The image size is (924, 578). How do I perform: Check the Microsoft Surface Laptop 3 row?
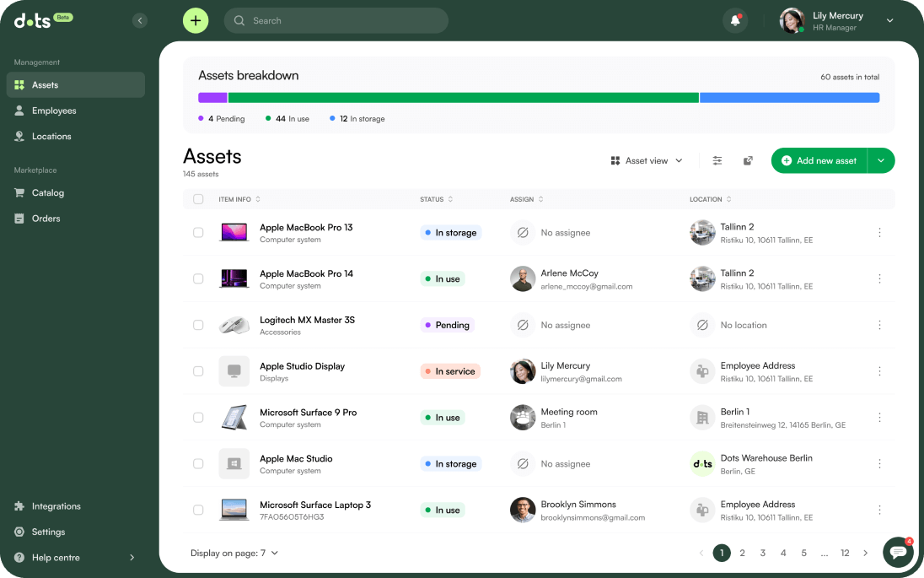tap(198, 510)
